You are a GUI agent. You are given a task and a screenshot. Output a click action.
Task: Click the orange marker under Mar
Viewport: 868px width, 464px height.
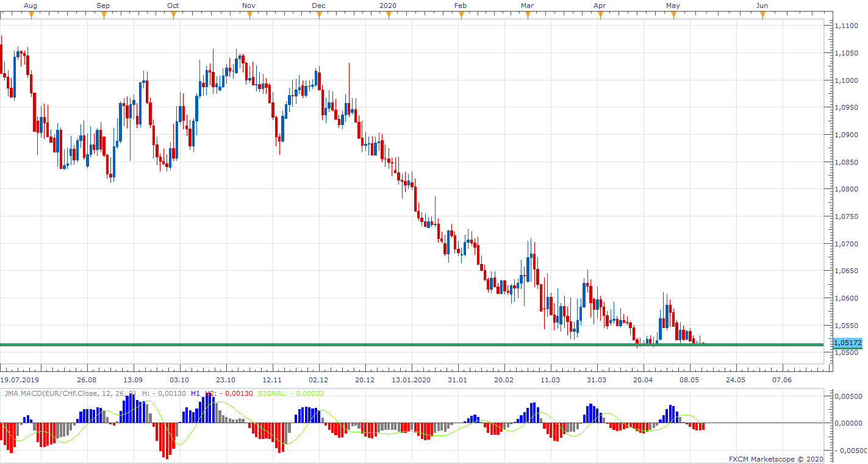[x=528, y=15]
